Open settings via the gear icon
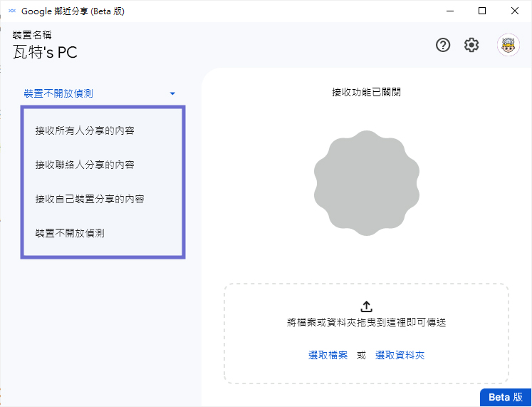The height and width of the screenshot is (407, 532). (x=471, y=45)
